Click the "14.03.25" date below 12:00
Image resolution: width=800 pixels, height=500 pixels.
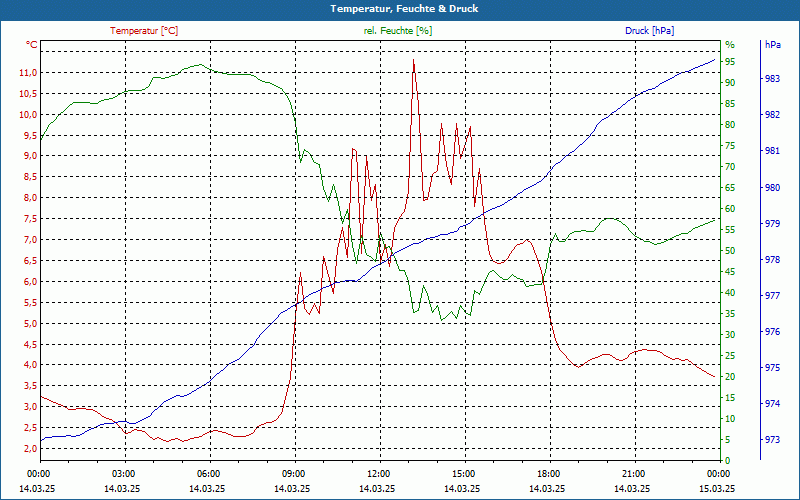click(377, 488)
